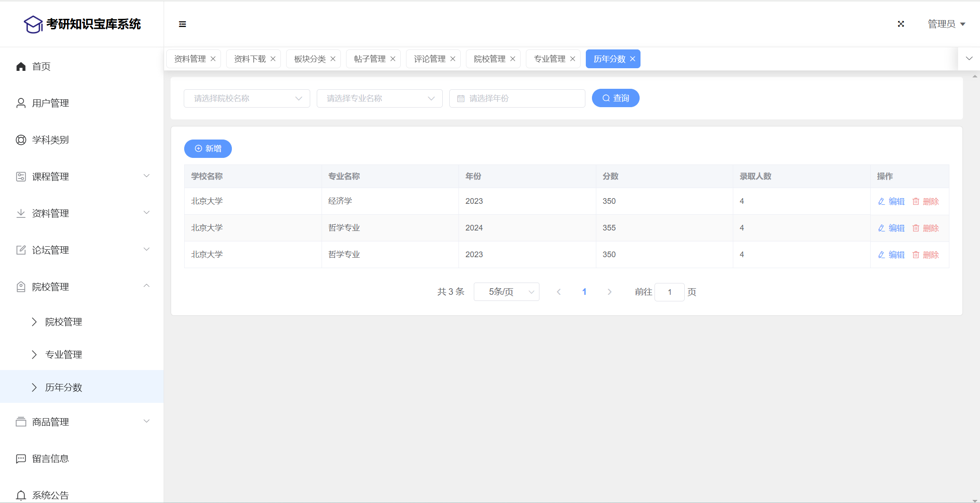Select 专业管理 in sidebar submenu

(x=64, y=355)
